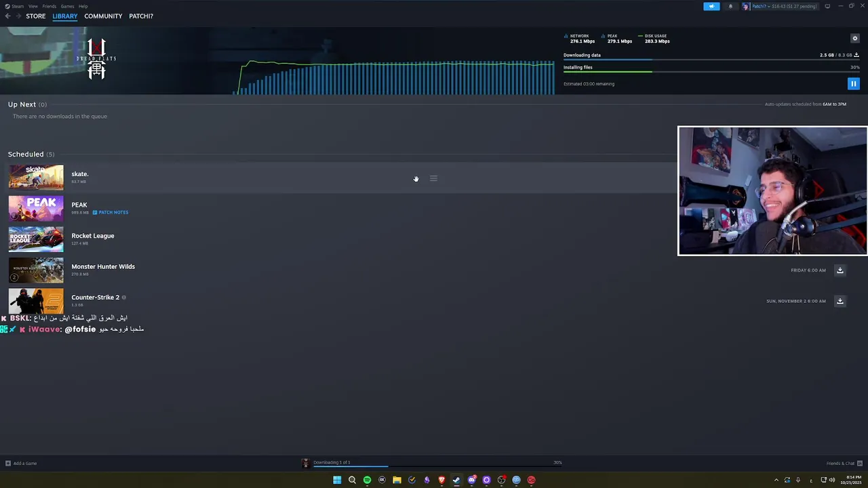
Task: Open Windows taskbar search
Action: (x=352, y=480)
